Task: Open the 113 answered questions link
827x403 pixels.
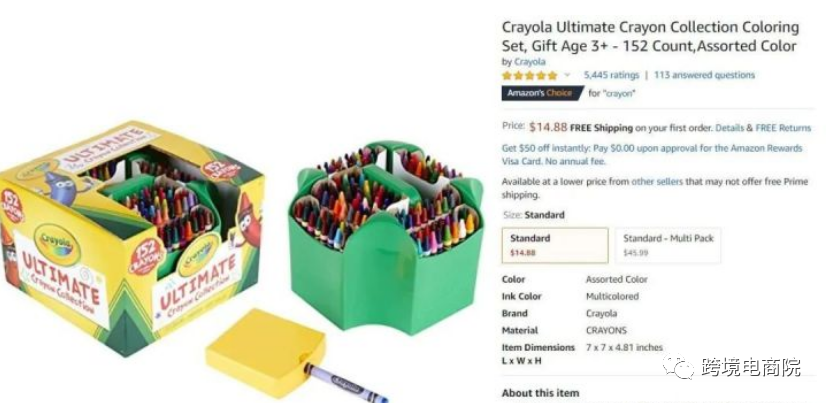Action: 704,75
